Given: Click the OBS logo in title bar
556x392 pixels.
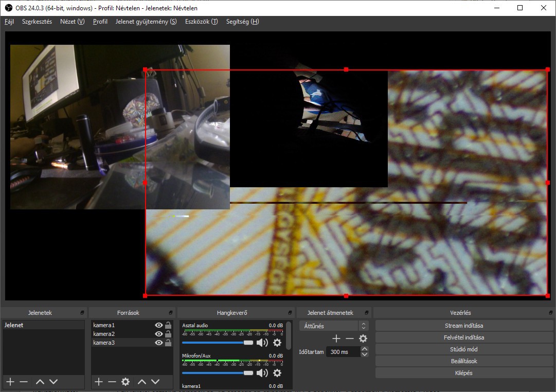Looking at the screenshot, I should point(9,8).
